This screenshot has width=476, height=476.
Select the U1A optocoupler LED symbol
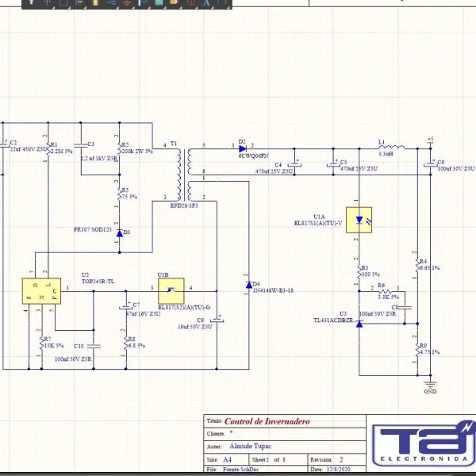click(359, 220)
